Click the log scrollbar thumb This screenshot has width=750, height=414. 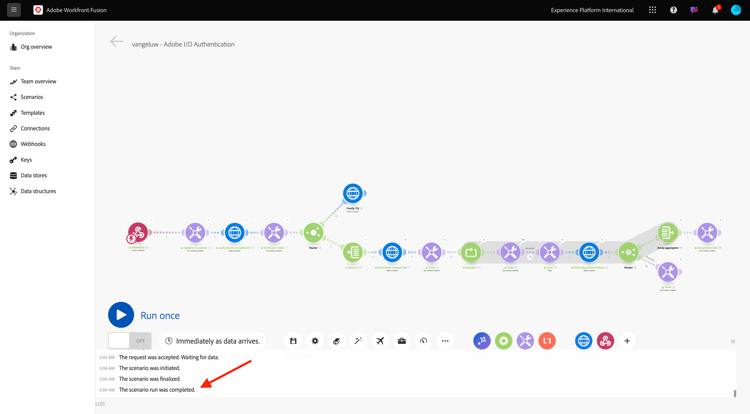pos(735,393)
